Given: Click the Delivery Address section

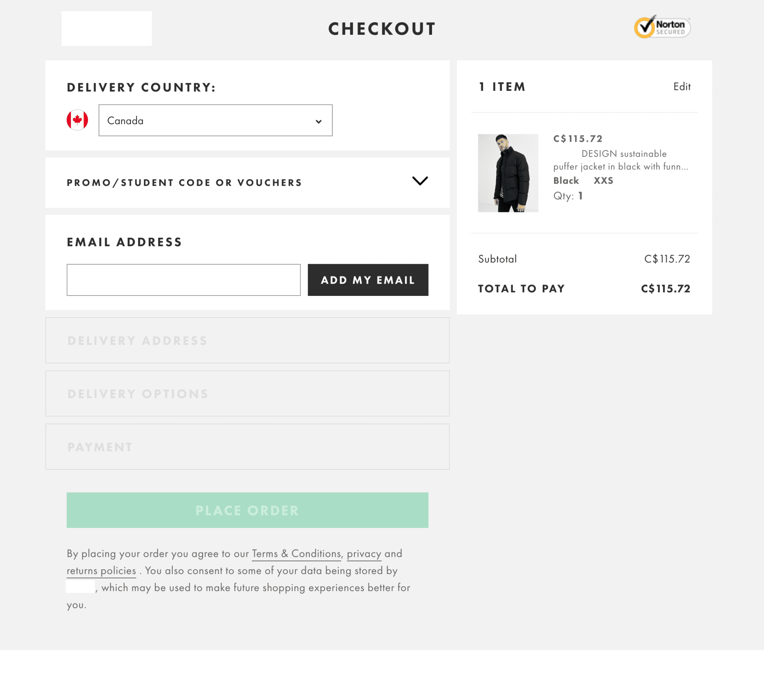Looking at the screenshot, I should pyautogui.click(x=247, y=340).
